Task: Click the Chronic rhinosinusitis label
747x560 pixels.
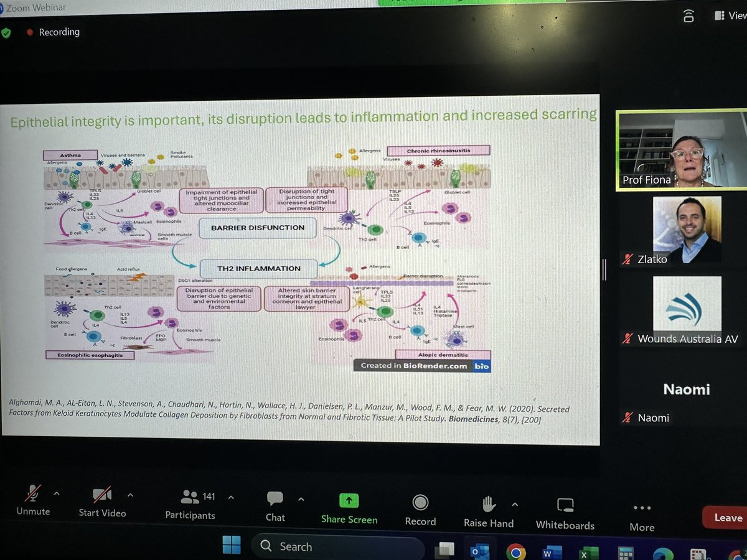Action: (438, 151)
